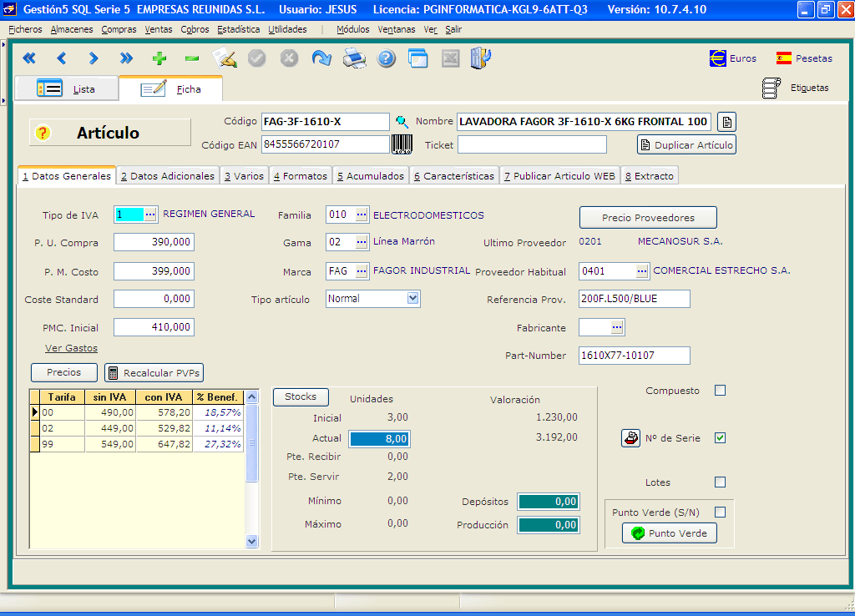The image size is (855, 616).
Task: Click the magnifier search icon beside Código
Action: click(x=402, y=122)
